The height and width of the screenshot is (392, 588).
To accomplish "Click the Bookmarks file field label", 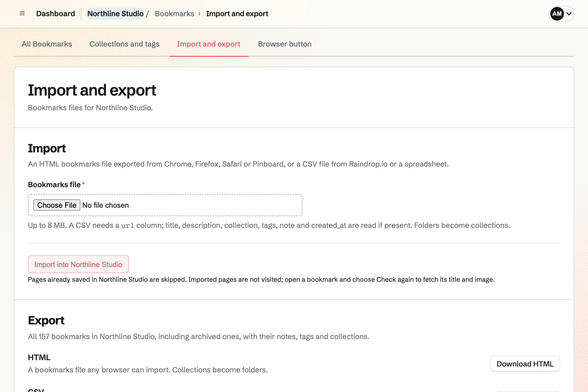I will tap(54, 184).
